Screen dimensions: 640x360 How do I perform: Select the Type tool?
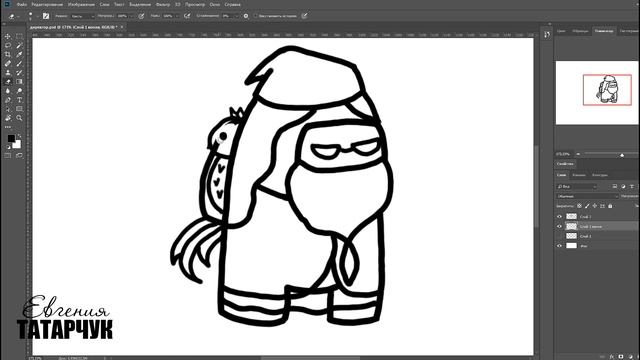click(19, 100)
